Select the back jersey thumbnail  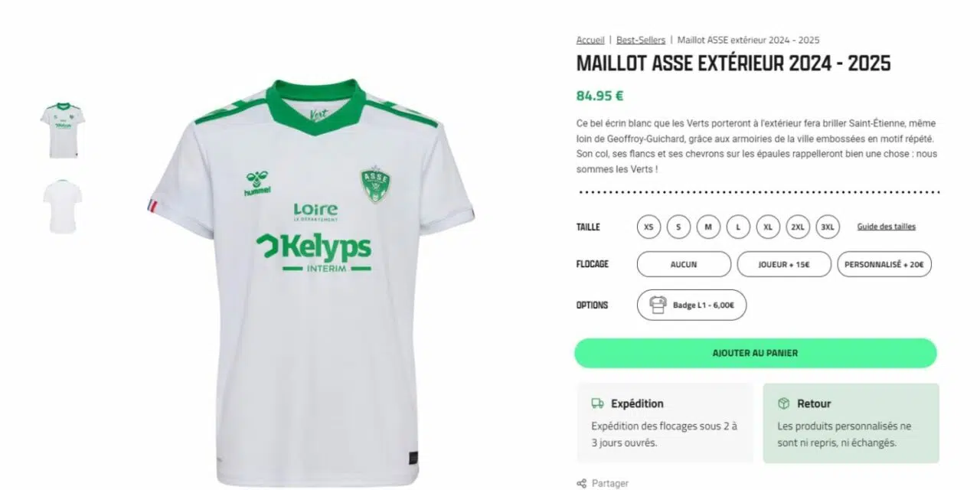(64, 201)
